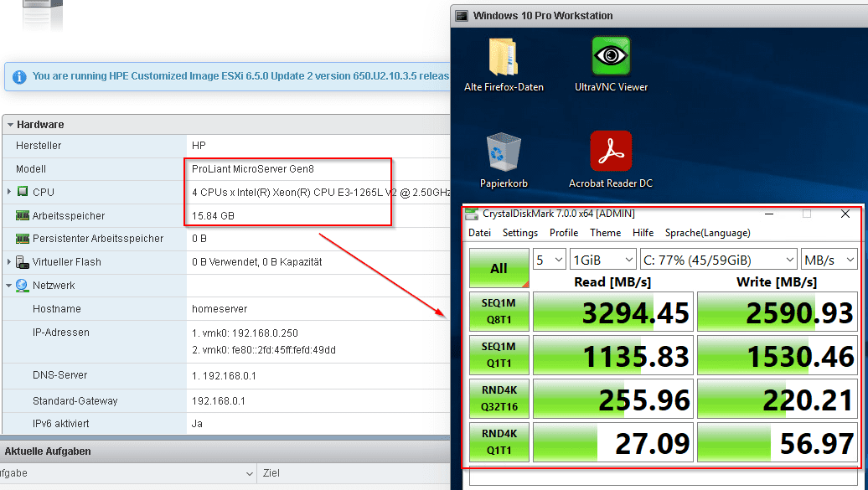Collapse the Netzwerk tree section
Screen dimensions: 868x490
9,286
